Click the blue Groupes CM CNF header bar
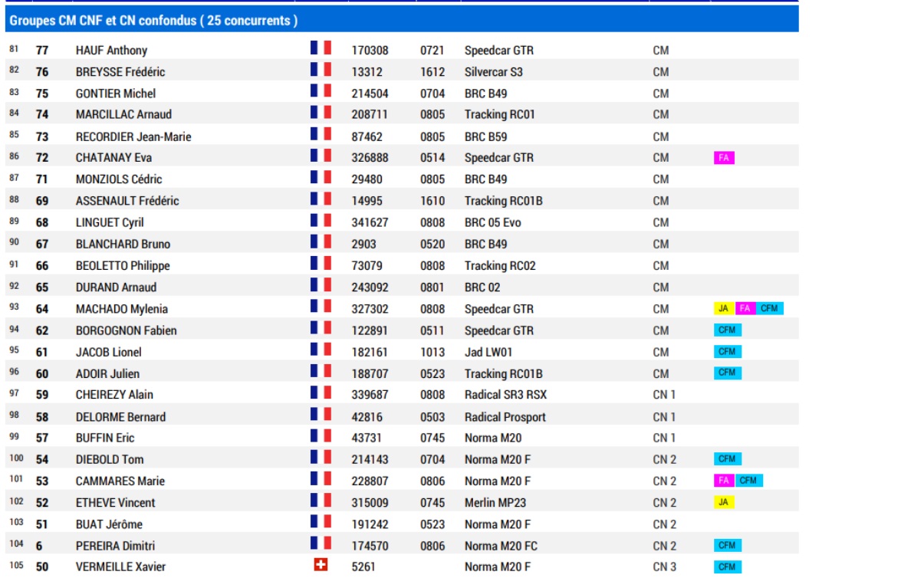This screenshot has width=911, height=588. coord(401,20)
